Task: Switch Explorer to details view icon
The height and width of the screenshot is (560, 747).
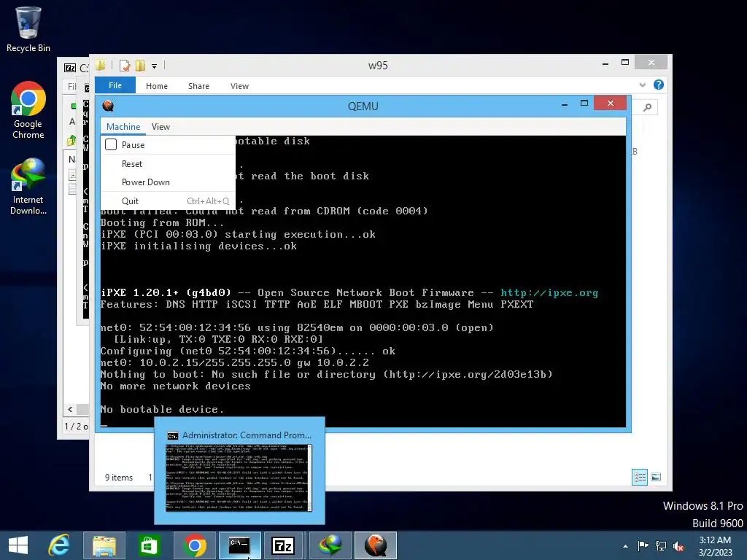Action: (x=640, y=477)
